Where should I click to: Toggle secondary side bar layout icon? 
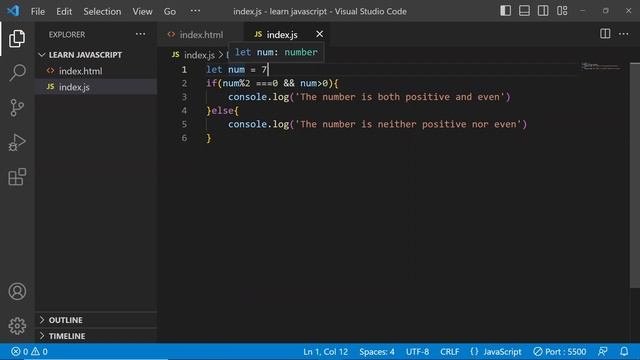pos(543,11)
